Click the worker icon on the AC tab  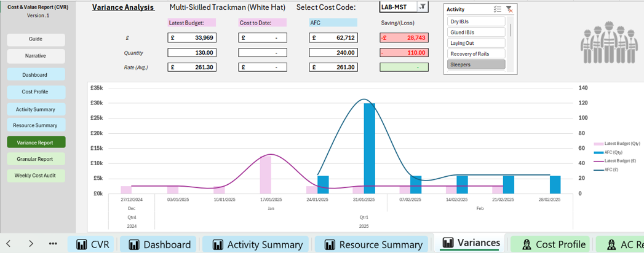point(611,245)
